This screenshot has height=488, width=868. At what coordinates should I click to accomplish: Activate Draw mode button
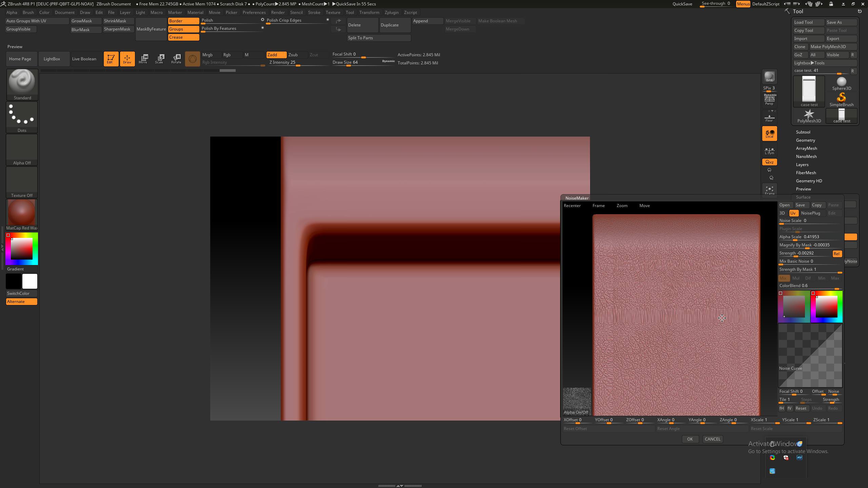click(x=127, y=59)
